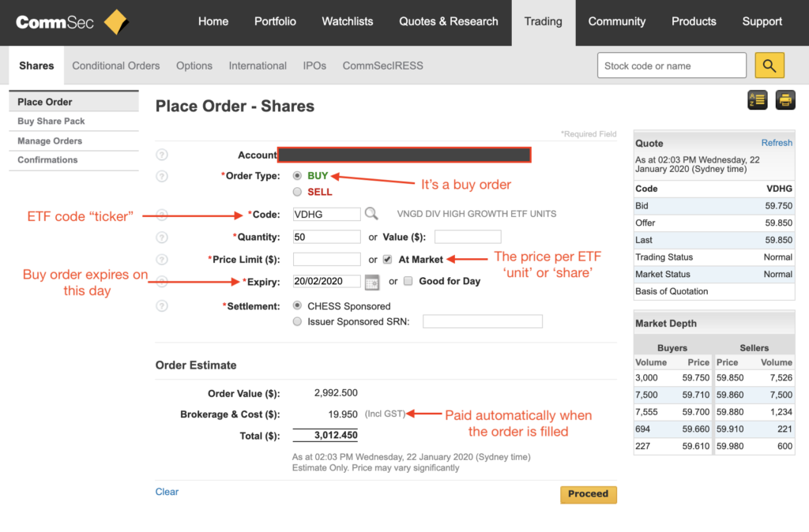Open Buy Share Pack in sidebar
Viewport: 809px width, 532px height.
pyautogui.click(x=73, y=121)
